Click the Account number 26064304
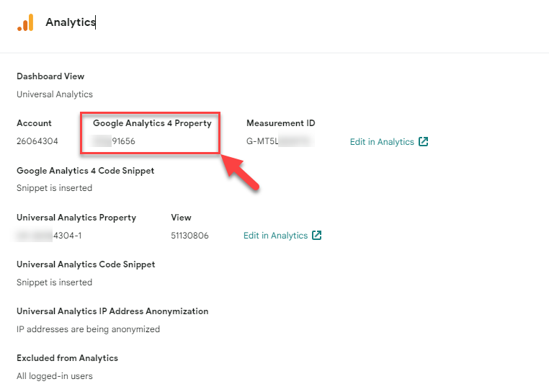 37,141
